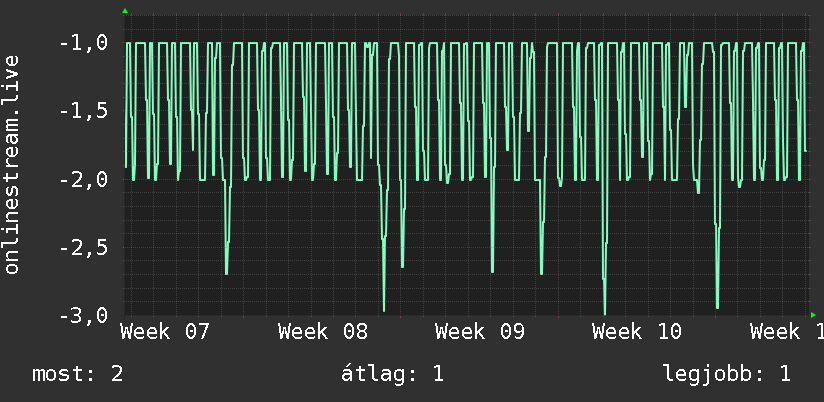Select the Week 10 axis label
Screen dimensions: 824x402
click(x=637, y=332)
